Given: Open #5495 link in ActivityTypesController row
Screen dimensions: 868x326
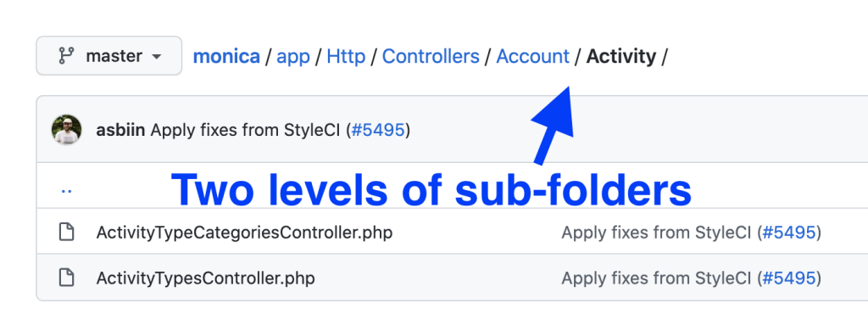Looking at the screenshot, I should (789, 278).
